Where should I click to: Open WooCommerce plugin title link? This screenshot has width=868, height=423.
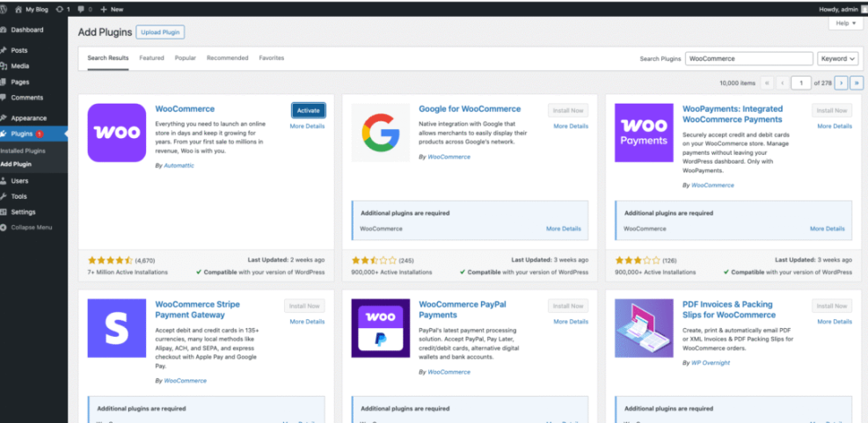pos(185,109)
